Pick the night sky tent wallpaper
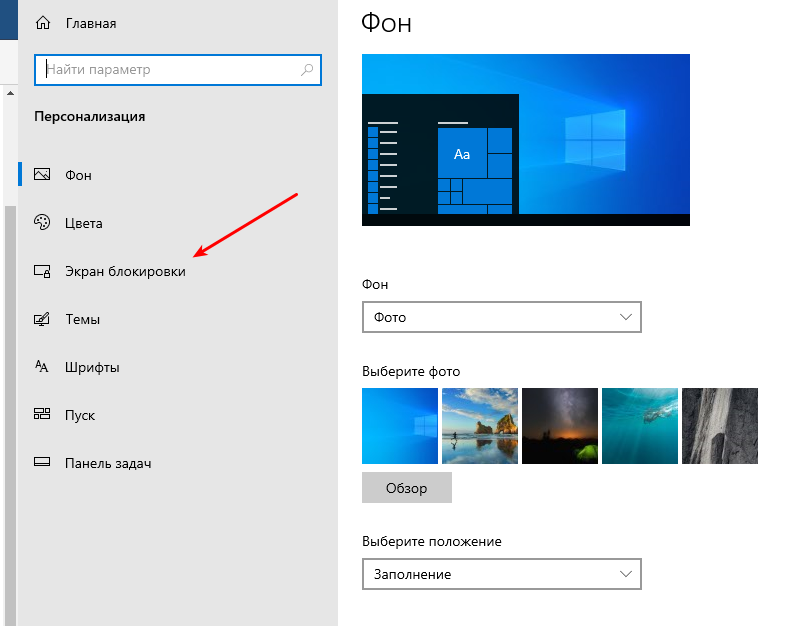 560,426
